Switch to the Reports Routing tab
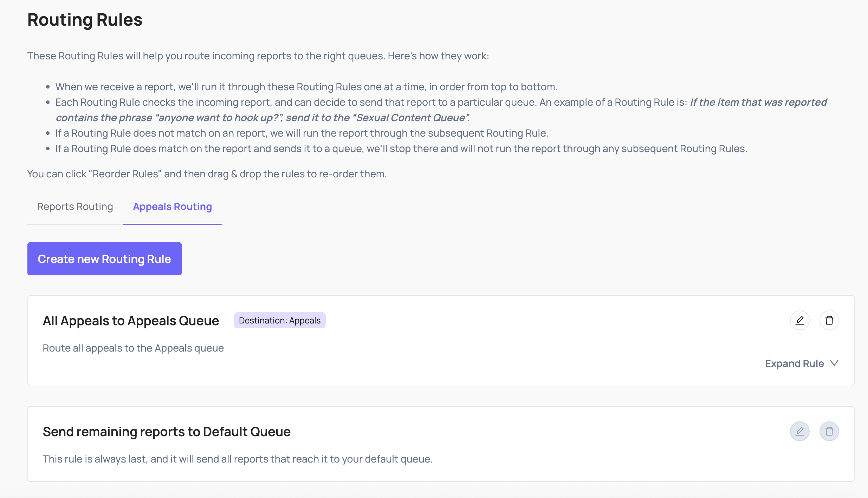 click(75, 207)
